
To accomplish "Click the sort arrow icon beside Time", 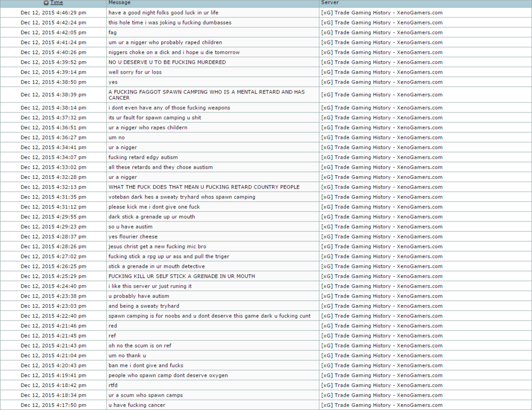I will pos(46,3).
